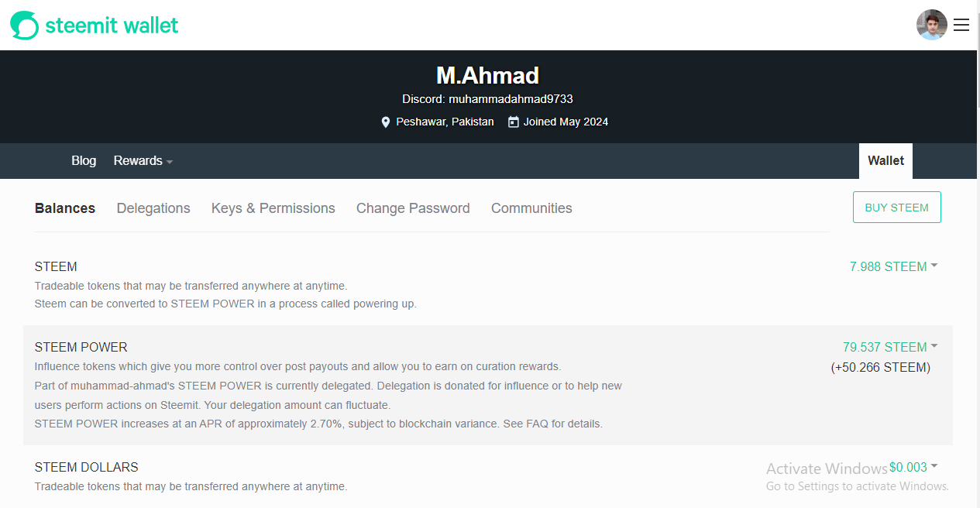
Task: Open the $0.003 Steem Dollars dropdown
Action: coord(913,467)
